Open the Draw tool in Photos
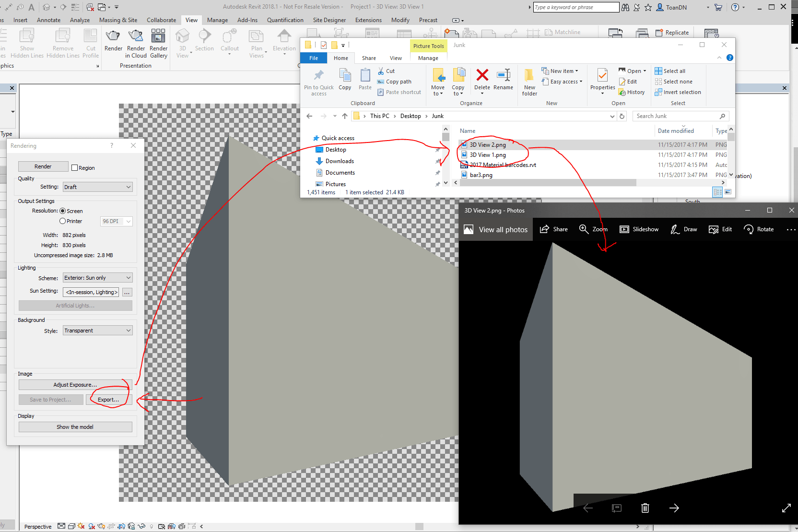798x532 pixels. click(x=683, y=229)
